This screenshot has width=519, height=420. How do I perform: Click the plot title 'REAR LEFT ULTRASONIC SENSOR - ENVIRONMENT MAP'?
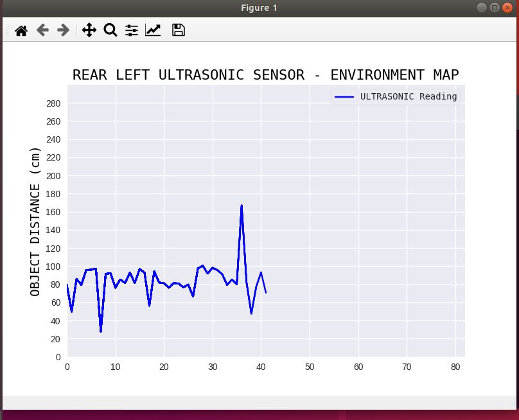[265, 74]
